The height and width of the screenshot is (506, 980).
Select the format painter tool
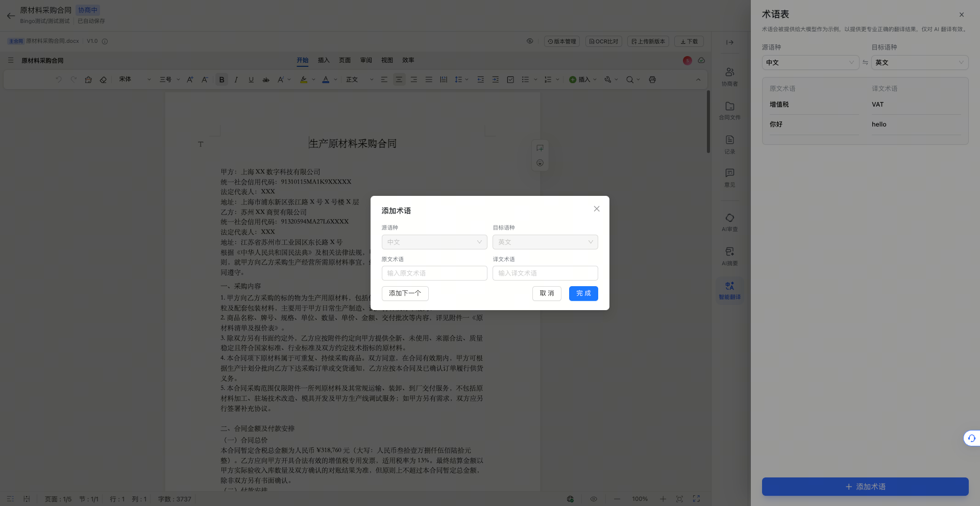(x=88, y=80)
